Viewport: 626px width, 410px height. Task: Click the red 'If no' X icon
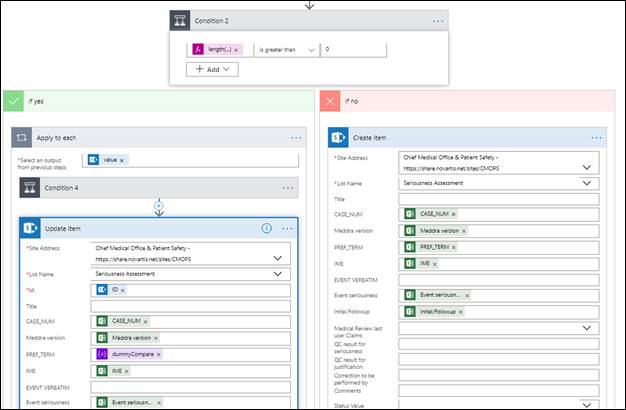point(330,101)
